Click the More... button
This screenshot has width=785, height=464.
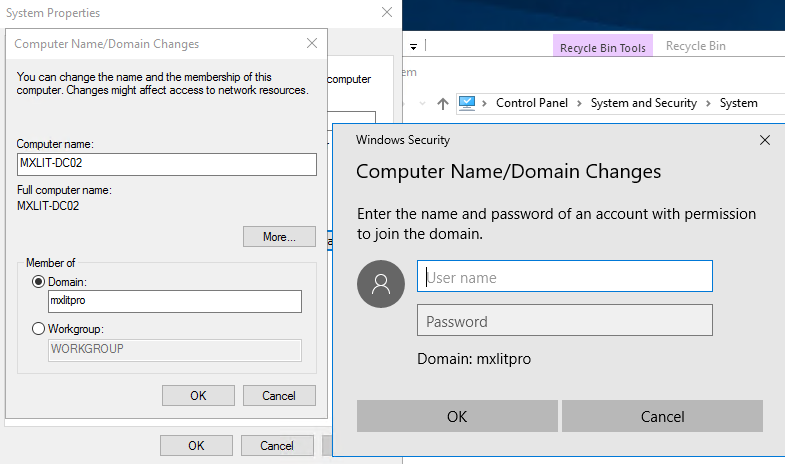[x=279, y=237]
